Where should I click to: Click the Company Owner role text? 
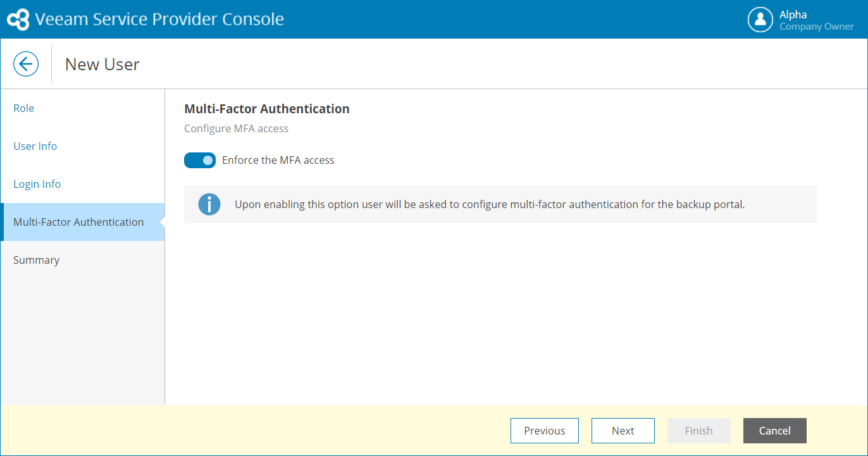pyautogui.click(x=816, y=27)
